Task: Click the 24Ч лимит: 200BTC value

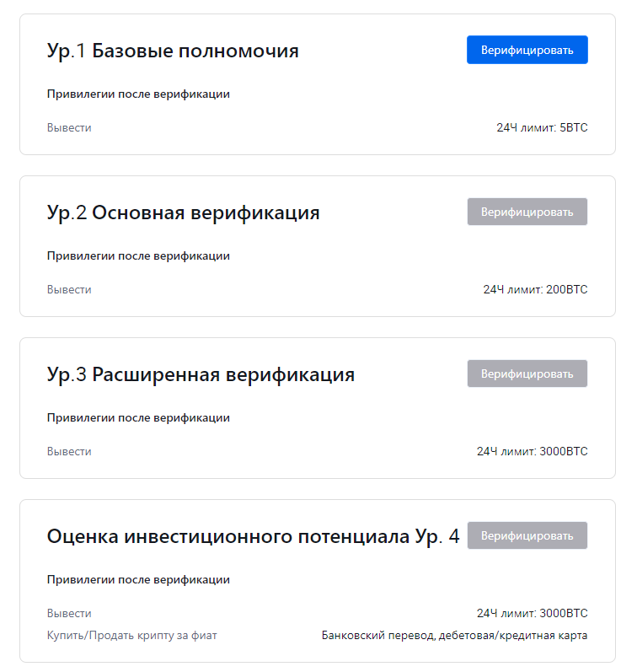Action: (x=536, y=290)
